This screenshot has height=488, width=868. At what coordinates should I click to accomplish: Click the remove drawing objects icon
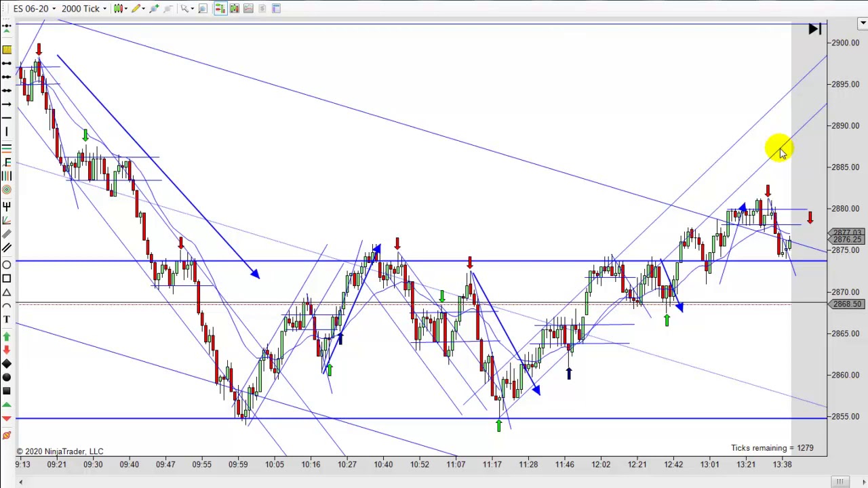coord(7,434)
